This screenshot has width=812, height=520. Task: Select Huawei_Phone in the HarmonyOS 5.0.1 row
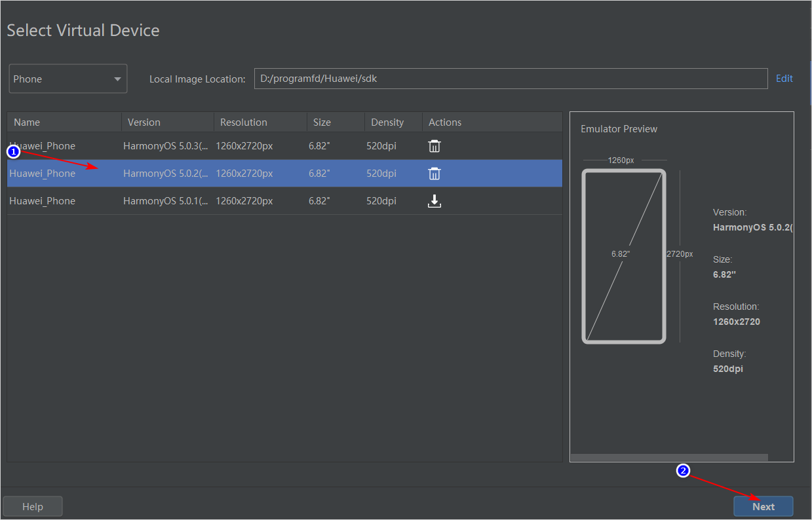tap(43, 201)
